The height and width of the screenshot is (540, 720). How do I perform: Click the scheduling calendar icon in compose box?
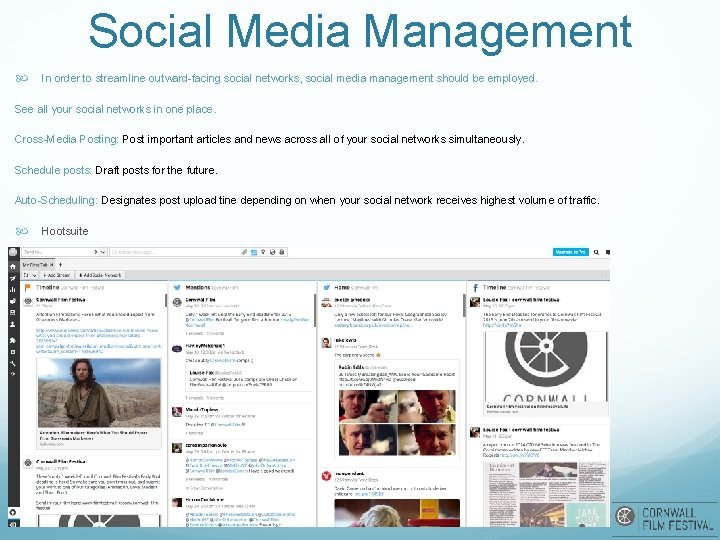[254, 252]
